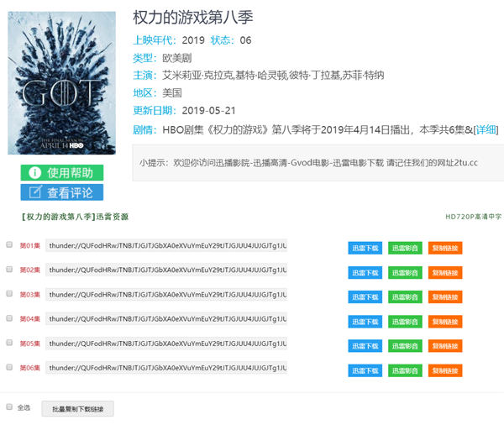Click the 美国 region link

point(172,93)
